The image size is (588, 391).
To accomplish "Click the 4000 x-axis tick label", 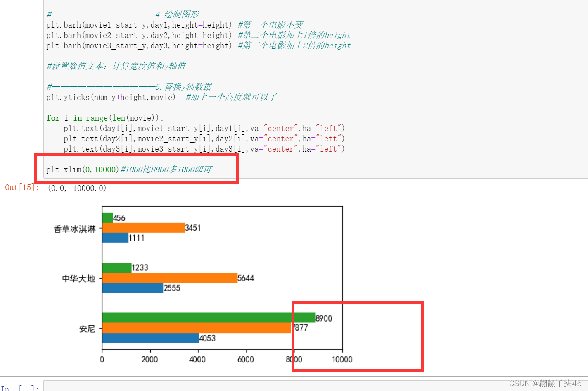I will [197, 360].
